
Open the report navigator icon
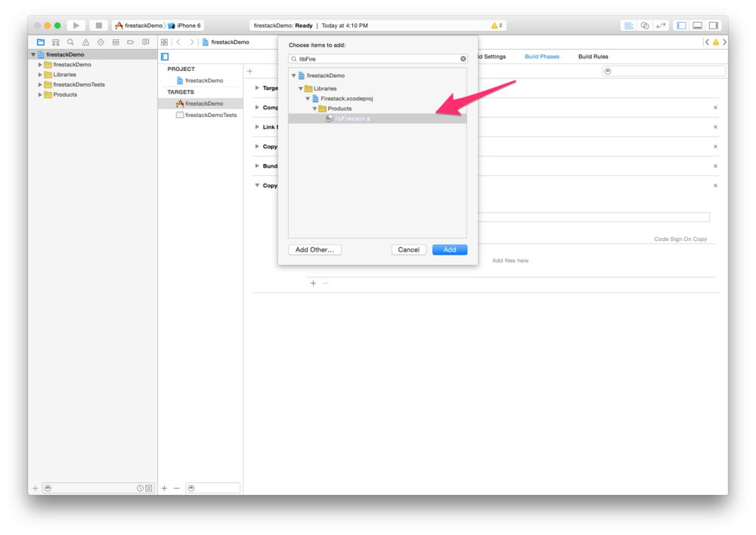146,42
